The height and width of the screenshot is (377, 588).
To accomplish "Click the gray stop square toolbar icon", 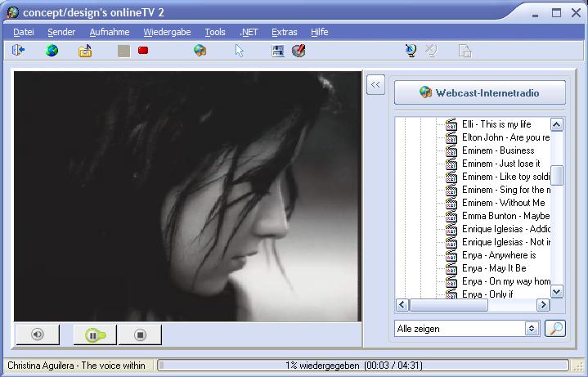I will 123,51.
